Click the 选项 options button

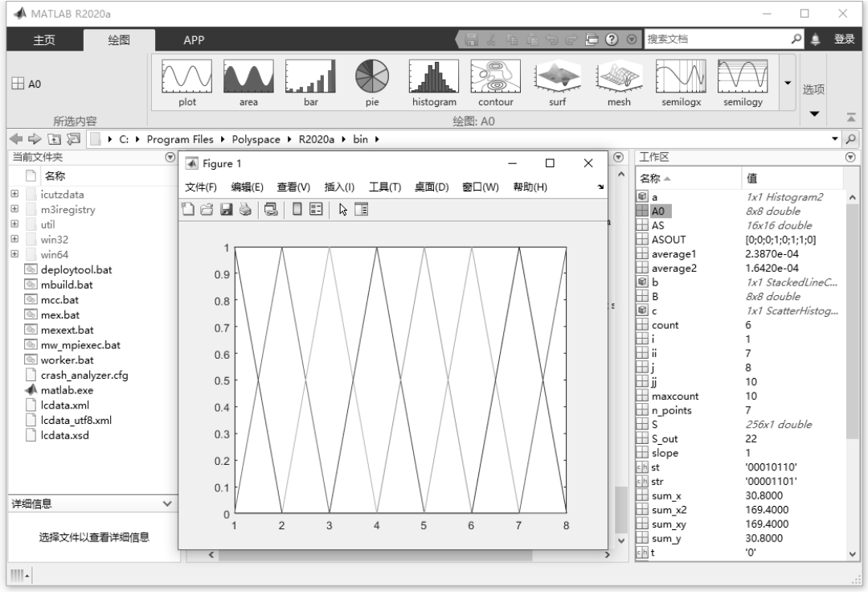coord(813,90)
